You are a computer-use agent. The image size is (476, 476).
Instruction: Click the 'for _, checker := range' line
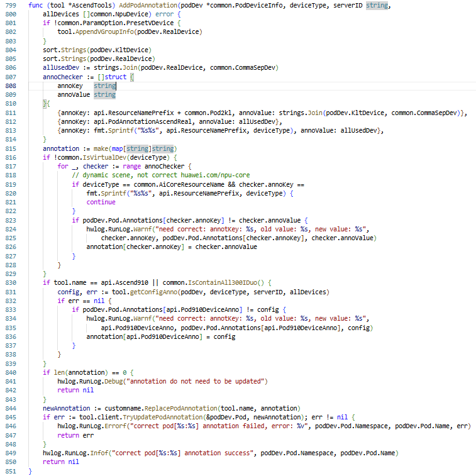(124, 167)
